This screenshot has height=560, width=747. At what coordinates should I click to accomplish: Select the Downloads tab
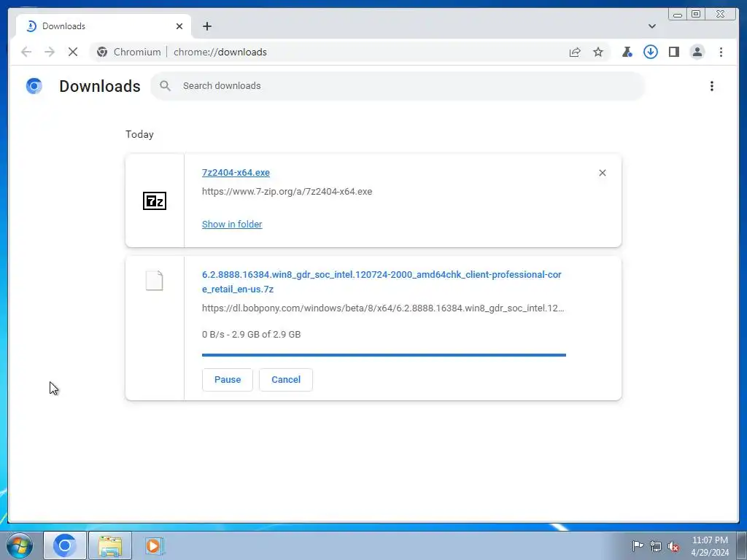104,26
